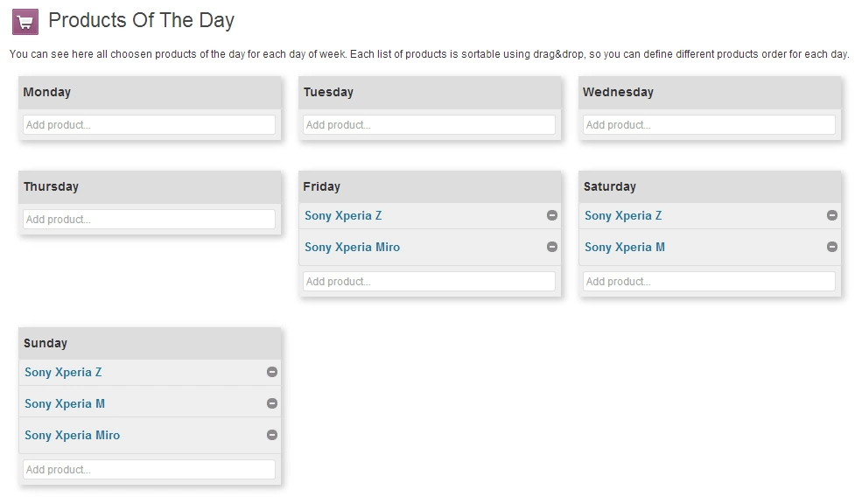Viewport: 862px width, 504px height.
Task: Open Sony Xperia Z link under Sunday
Action: [63, 373]
